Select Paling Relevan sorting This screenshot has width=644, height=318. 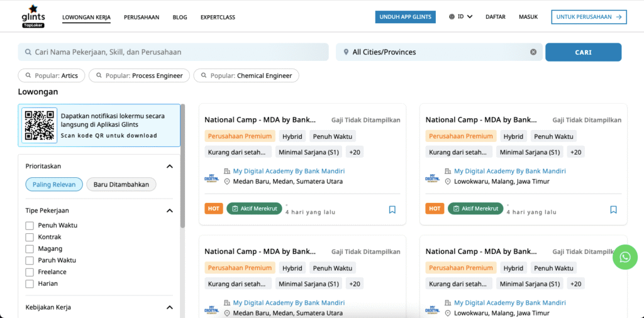point(54,184)
